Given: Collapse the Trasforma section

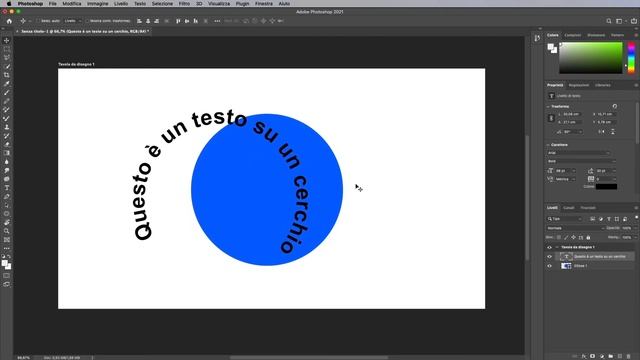Looking at the screenshot, I should click(x=548, y=107).
